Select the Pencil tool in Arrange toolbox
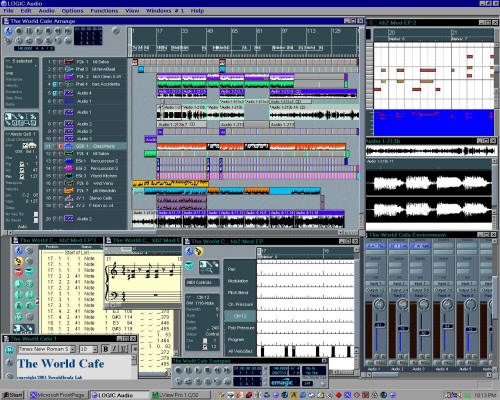Image resolution: width=500 pixels, height=400 pixels. click(15, 117)
